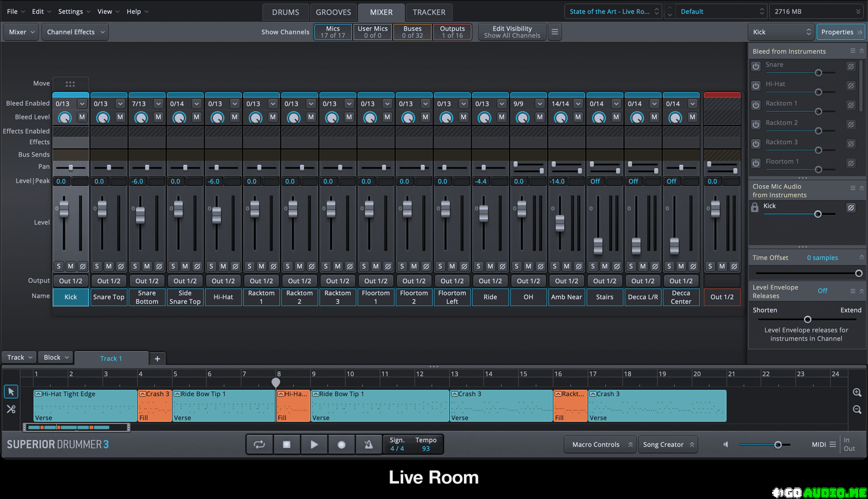
Task: Open the Settings menu
Action: 74,12
